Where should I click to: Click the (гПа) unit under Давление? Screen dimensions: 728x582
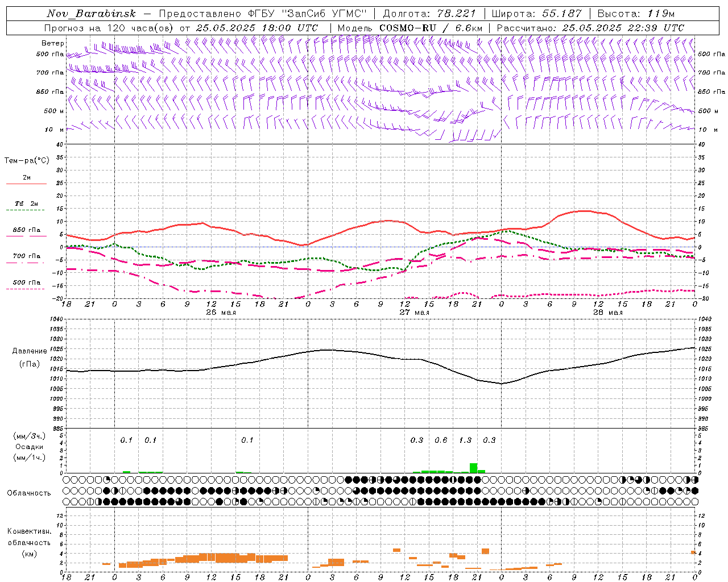click(29, 364)
